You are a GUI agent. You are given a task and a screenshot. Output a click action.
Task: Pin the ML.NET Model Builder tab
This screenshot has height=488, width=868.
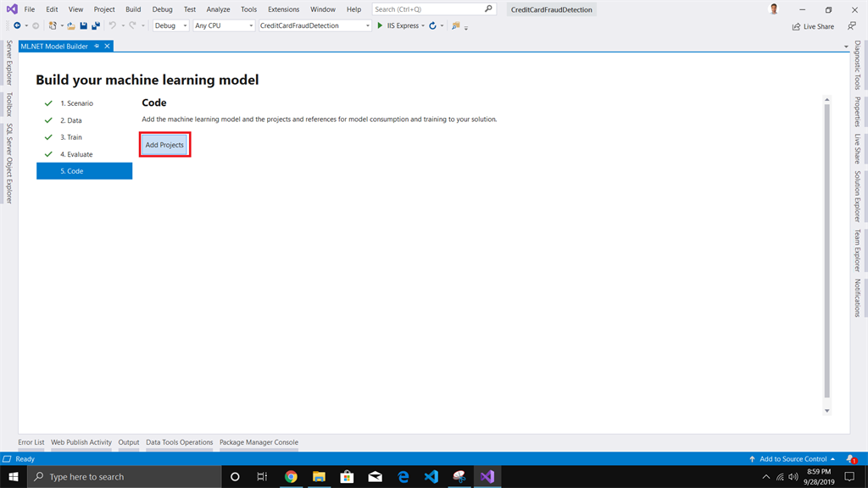(97, 47)
